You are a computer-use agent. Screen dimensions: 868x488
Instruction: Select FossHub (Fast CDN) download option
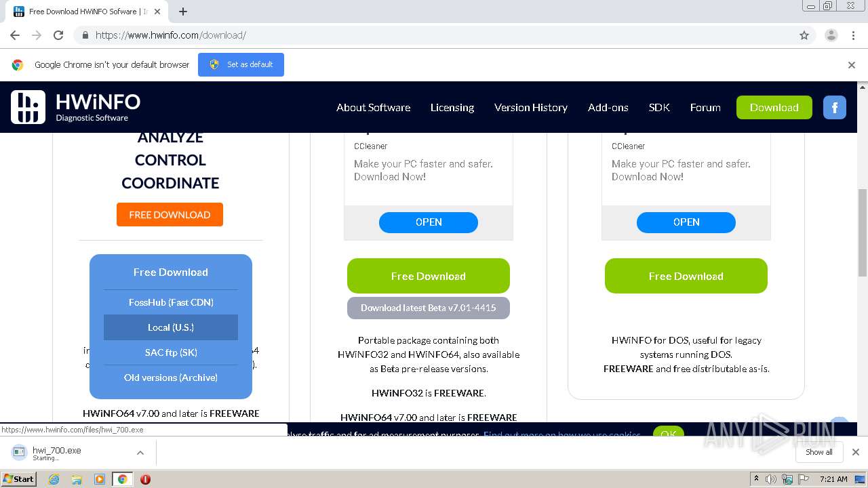171,302
